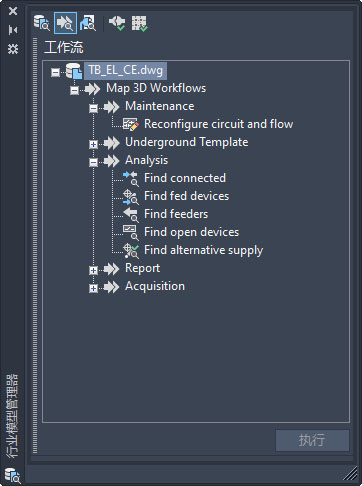Image resolution: width=362 pixels, height=486 pixels.
Task: Toggle the palette auto-hide icon
Action: [x=13, y=30]
